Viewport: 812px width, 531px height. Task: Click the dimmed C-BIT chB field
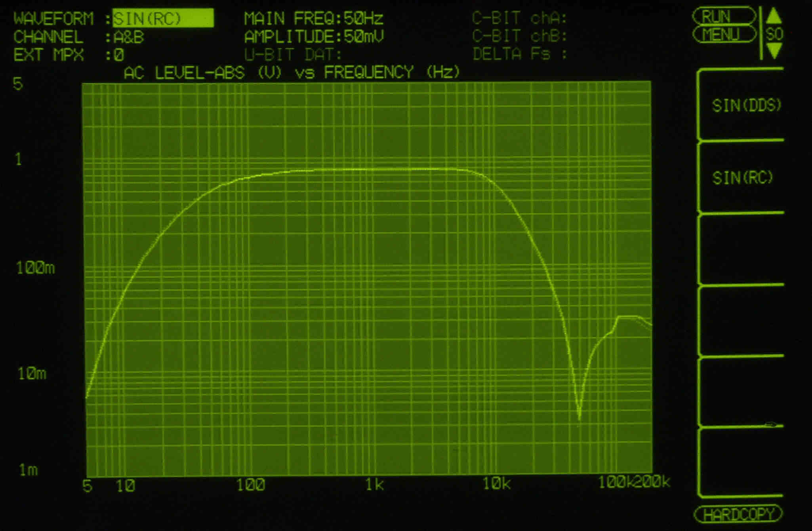(519, 36)
